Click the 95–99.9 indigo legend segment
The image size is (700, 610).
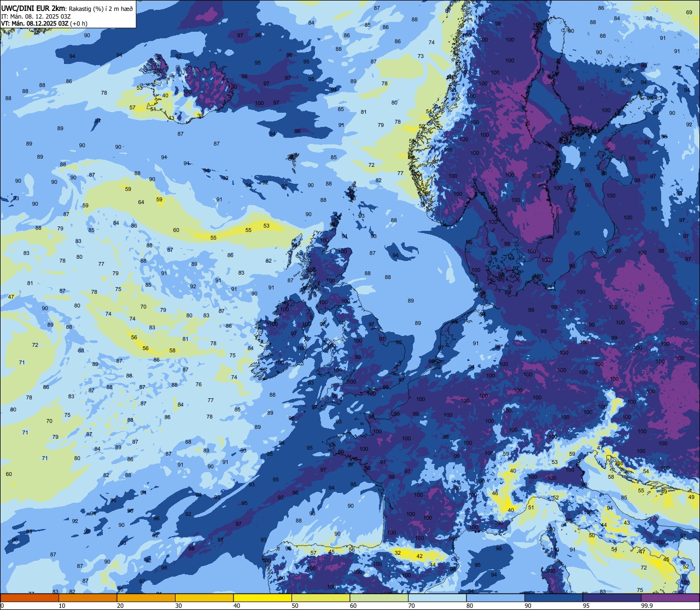[x=612, y=597]
